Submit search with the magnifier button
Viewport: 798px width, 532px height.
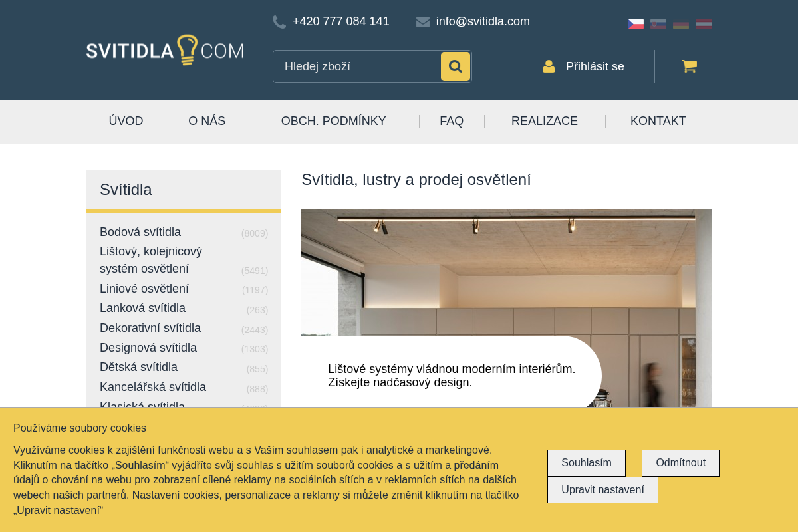456,66
